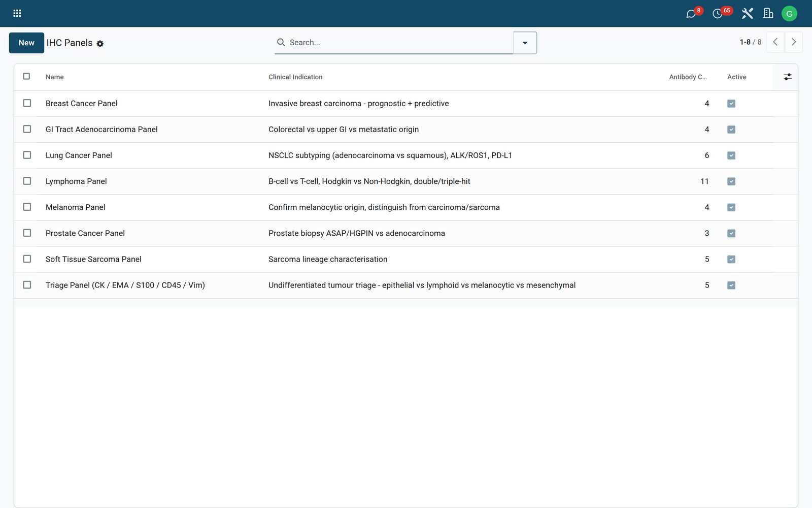This screenshot has width=812, height=508.
Task: Create a New IHC panel
Action: (26, 43)
